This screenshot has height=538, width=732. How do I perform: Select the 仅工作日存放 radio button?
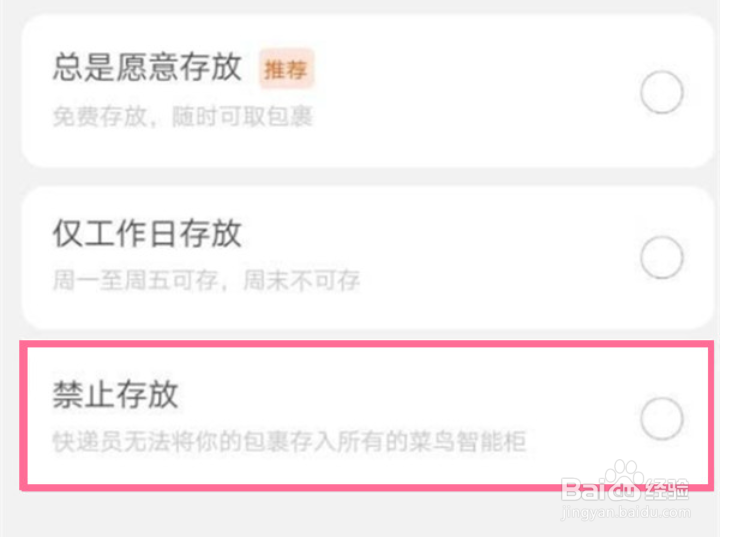click(662, 257)
